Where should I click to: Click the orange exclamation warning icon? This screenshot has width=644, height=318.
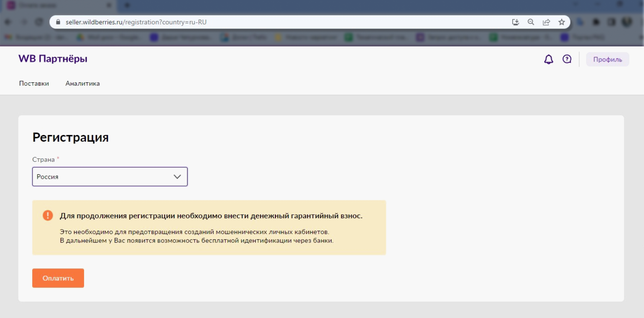pyautogui.click(x=48, y=216)
